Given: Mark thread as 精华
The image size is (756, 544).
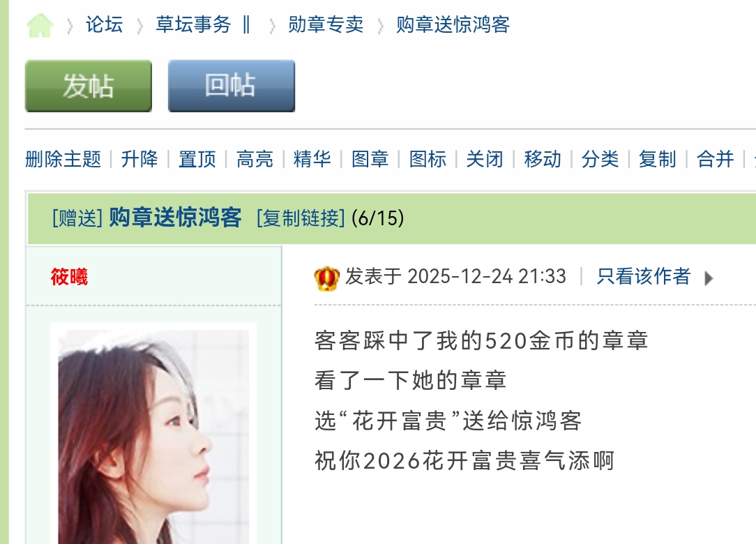Looking at the screenshot, I should pyautogui.click(x=312, y=159).
